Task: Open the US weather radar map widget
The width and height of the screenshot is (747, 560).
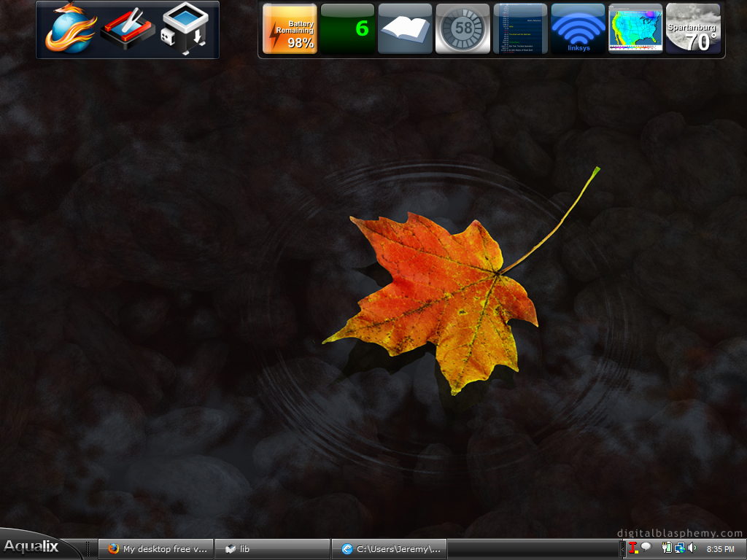Action: pos(635,29)
